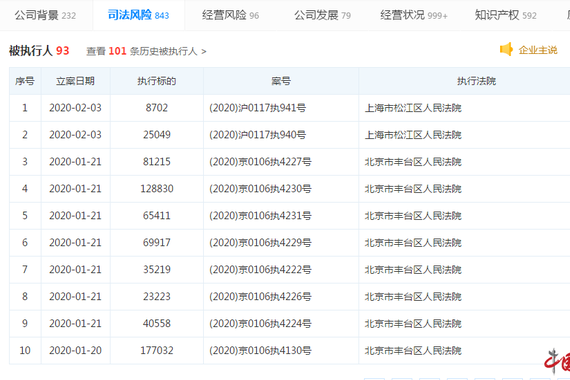This screenshot has width=570, height=380.
Task: Click the 执行法院 column header
Action: click(476, 81)
